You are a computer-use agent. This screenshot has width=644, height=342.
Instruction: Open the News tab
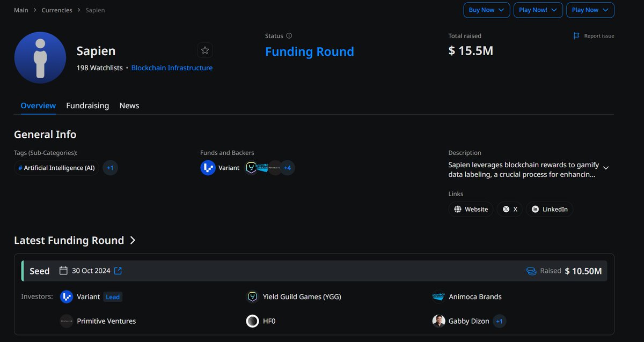click(x=129, y=106)
